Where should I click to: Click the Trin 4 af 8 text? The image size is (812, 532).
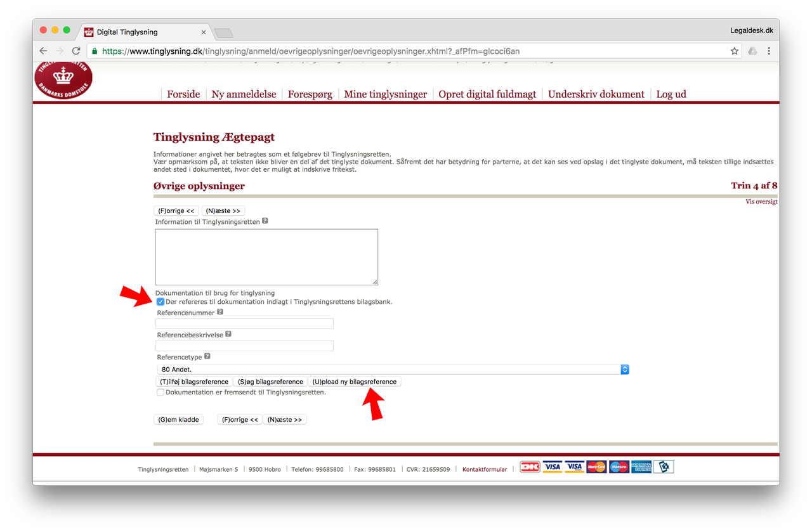[754, 186]
